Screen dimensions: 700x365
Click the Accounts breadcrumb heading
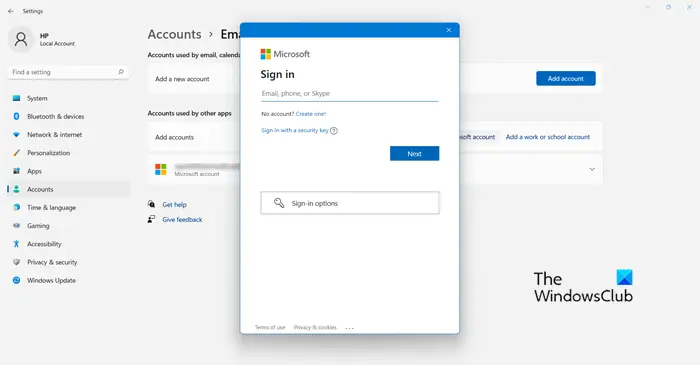pyautogui.click(x=175, y=34)
